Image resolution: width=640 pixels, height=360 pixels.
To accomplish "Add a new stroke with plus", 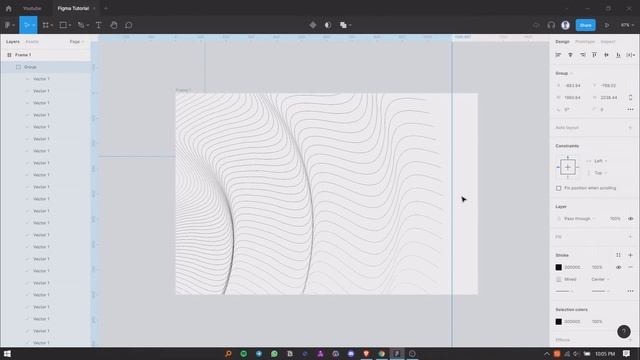I will 630,255.
